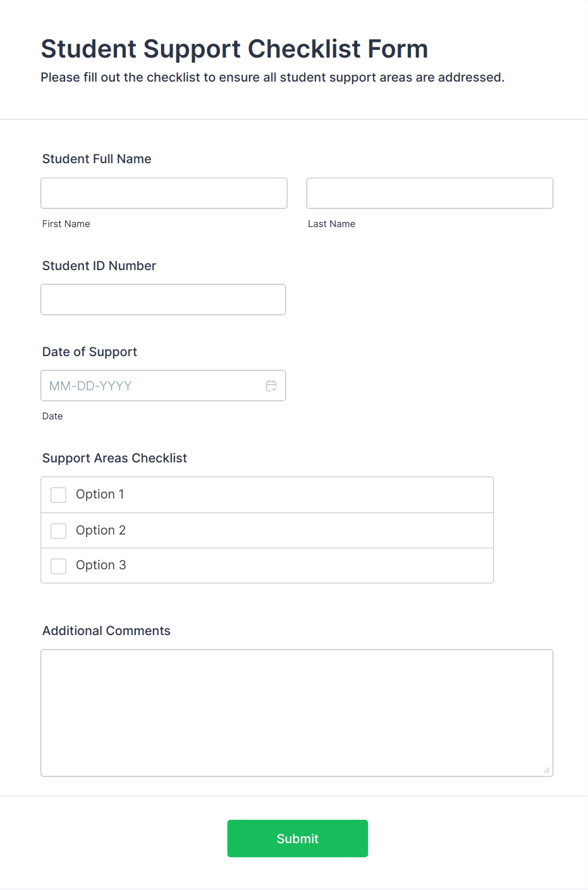Click the Student Support Checklist Form heading

(x=235, y=49)
